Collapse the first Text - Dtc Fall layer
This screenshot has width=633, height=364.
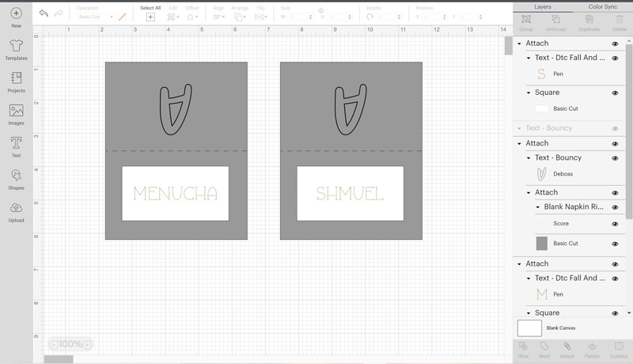click(529, 58)
